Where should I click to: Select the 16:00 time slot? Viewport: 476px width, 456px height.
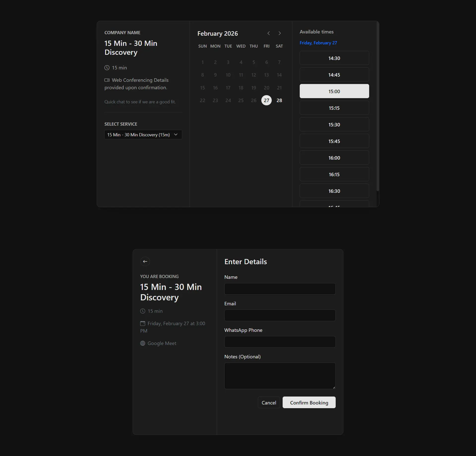click(334, 158)
